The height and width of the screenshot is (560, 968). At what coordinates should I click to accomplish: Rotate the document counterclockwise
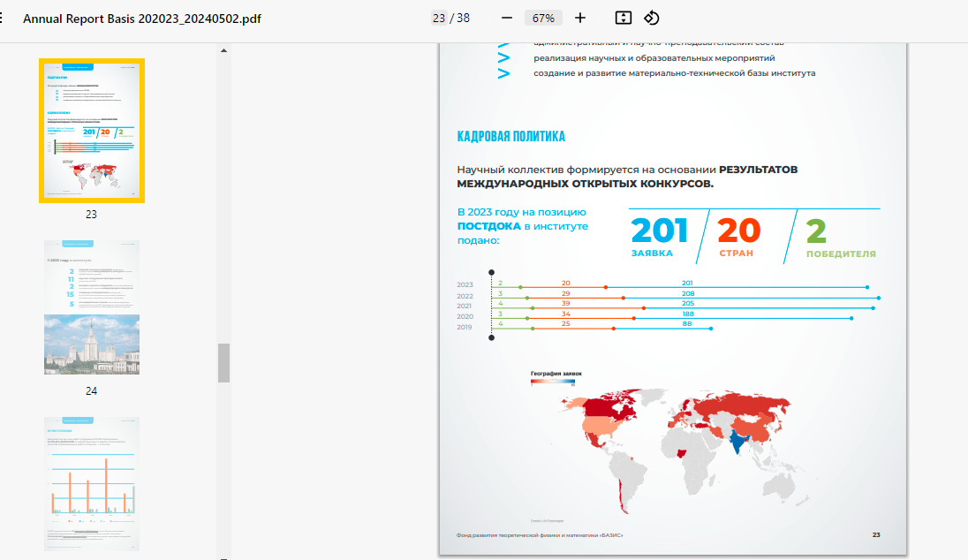[652, 18]
